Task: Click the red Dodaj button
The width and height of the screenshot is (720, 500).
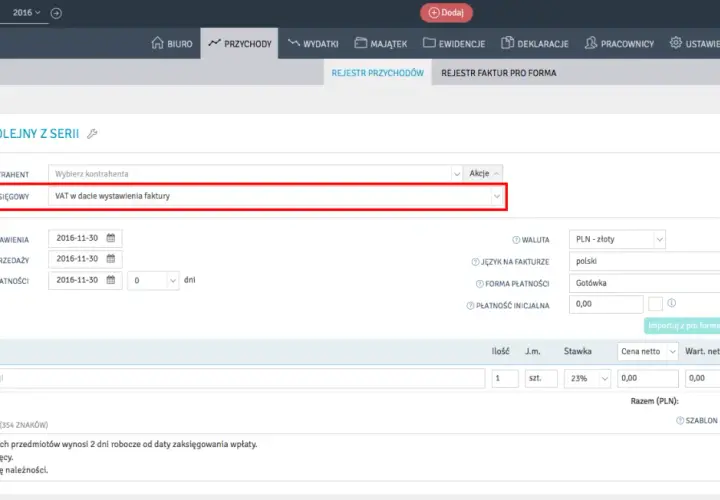Action: (x=446, y=13)
